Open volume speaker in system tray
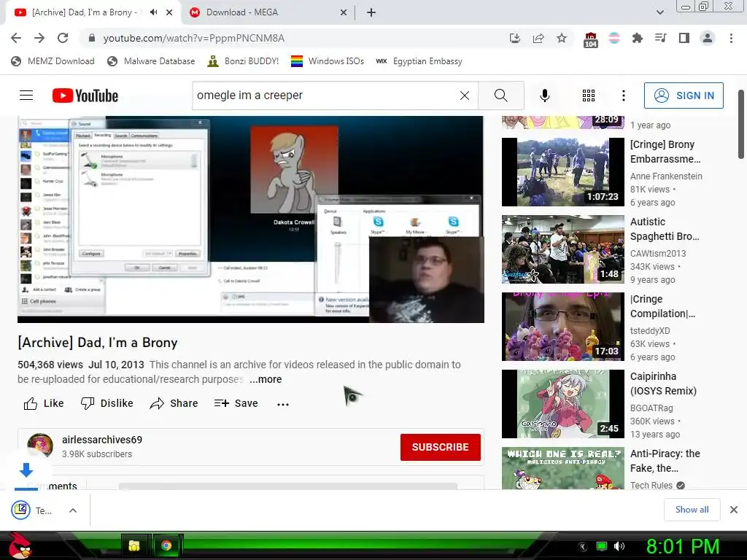 (x=619, y=546)
